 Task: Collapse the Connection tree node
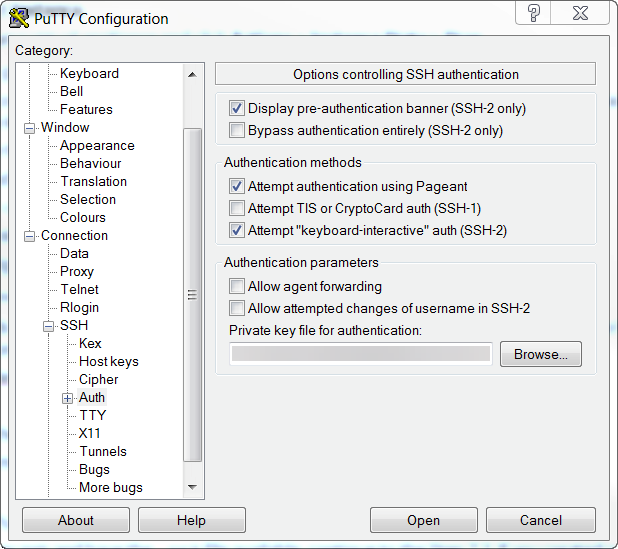(x=30, y=236)
